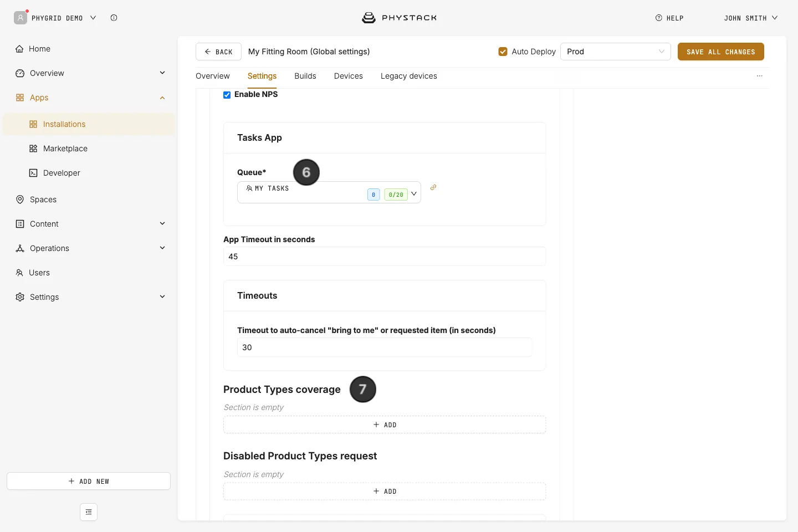
Task: Expand the Settings sidebar section
Action: pos(162,296)
